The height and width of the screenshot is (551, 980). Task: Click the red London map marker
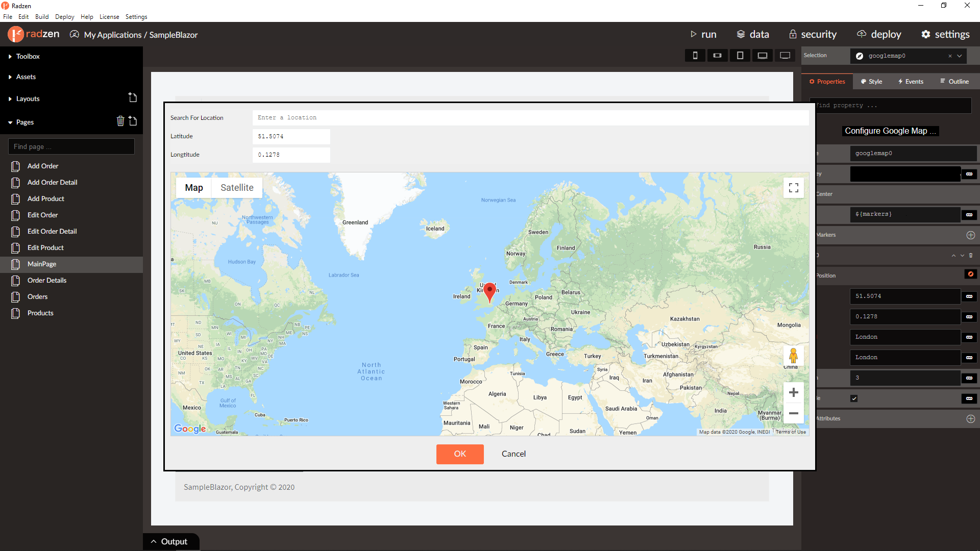(489, 292)
